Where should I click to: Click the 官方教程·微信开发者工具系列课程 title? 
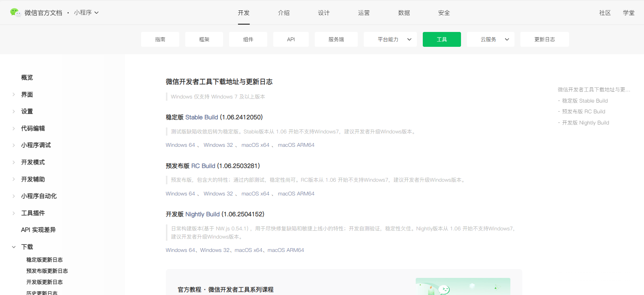coord(226,289)
